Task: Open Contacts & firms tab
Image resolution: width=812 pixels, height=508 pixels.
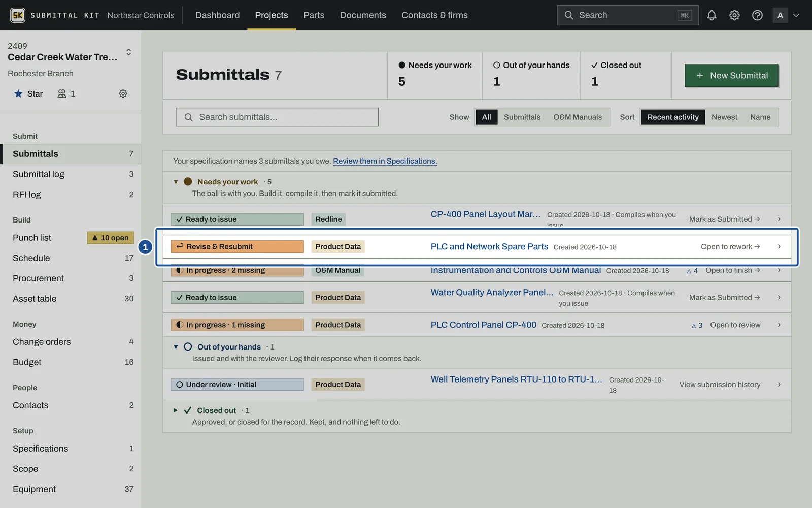Action: coord(434,15)
